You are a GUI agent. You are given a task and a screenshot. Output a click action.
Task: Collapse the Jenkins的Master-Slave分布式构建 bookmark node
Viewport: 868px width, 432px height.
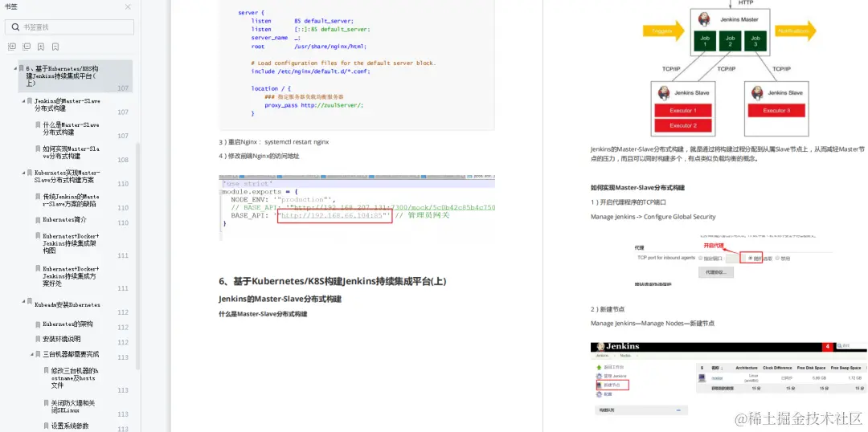click(x=24, y=101)
